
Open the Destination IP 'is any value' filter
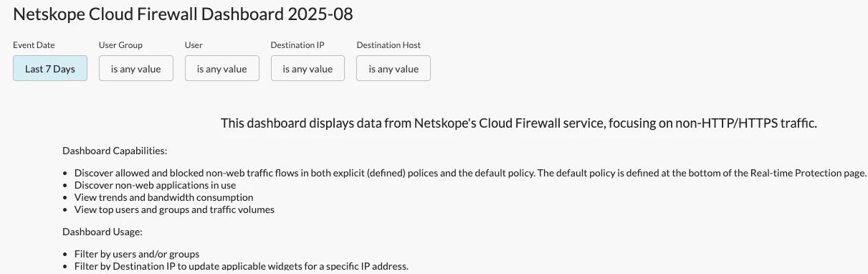click(x=308, y=68)
